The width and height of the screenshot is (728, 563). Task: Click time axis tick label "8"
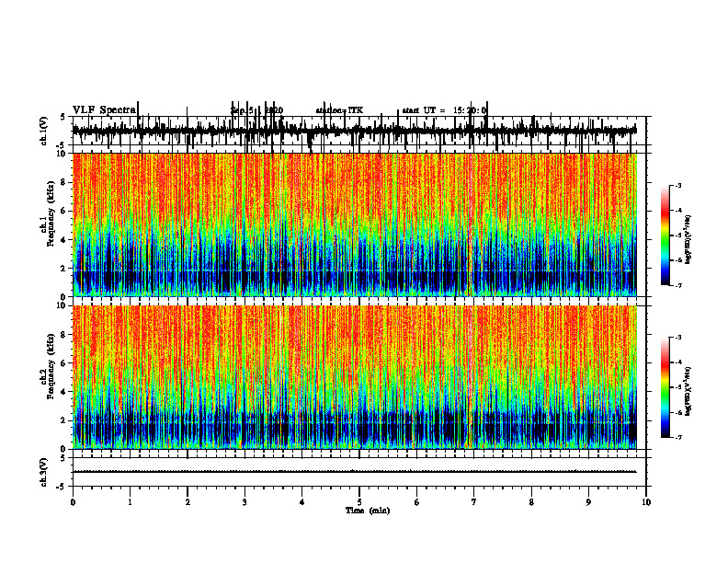point(531,502)
